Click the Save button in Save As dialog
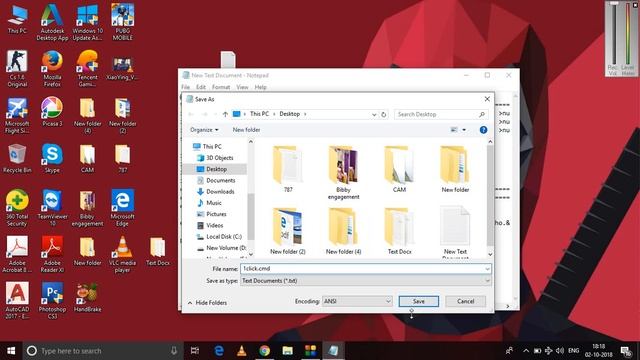This screenshot has height=360, width=640. [x=418, y=301]
